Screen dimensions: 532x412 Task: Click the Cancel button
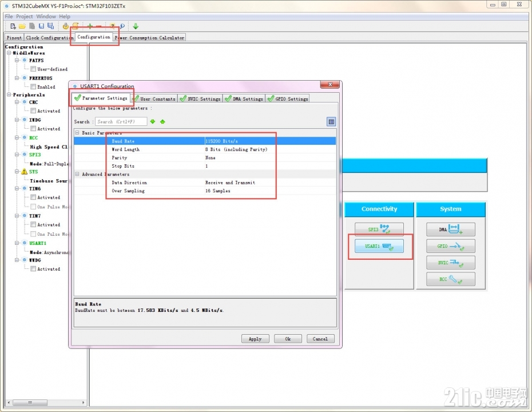[320, 339]
